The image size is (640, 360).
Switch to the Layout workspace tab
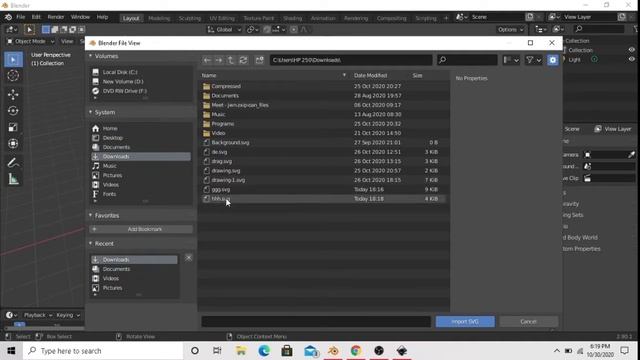pos(131,18)
